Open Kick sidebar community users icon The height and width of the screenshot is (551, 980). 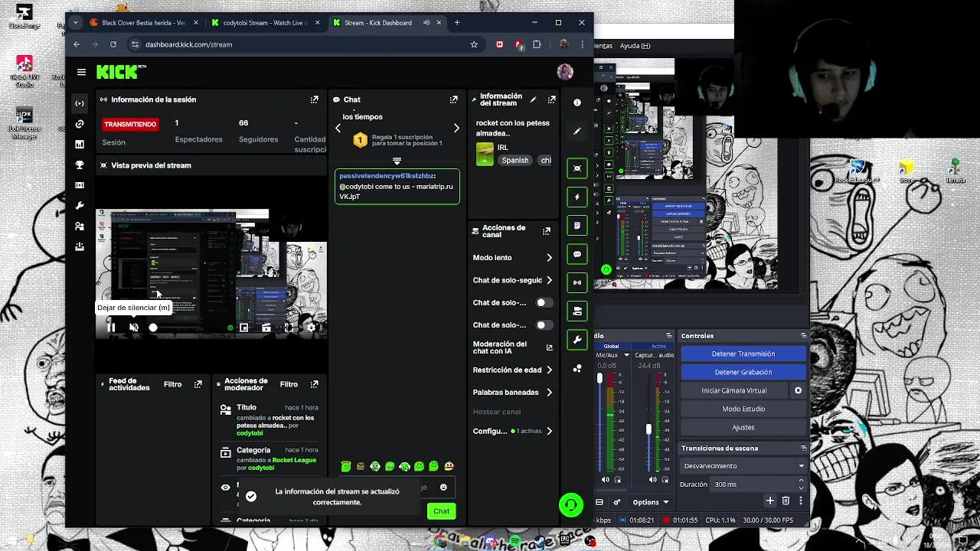(80, 227)
